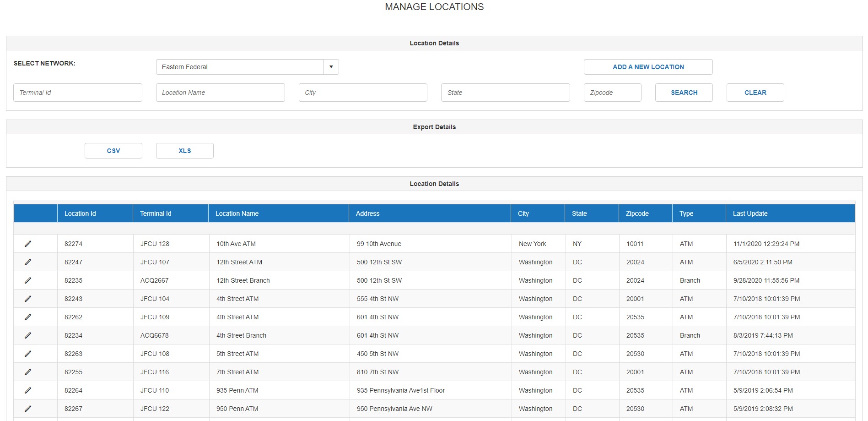Open the Eastern Federal network combo box
The height and width of the screenshot is (421, 868).
coord(247,67)
